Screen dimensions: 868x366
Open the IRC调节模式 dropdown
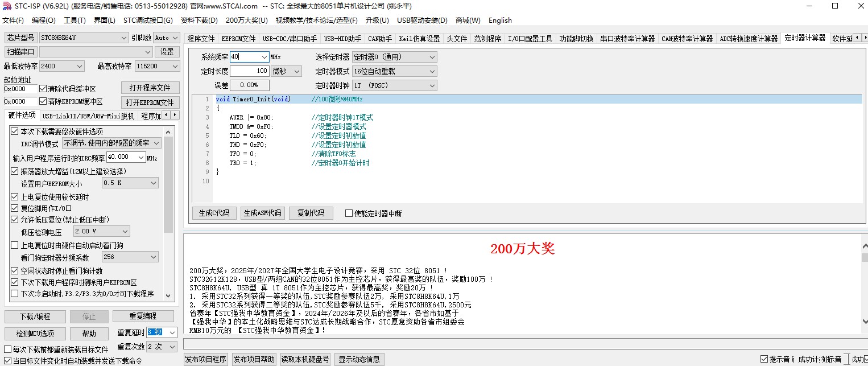click(111, 143)
